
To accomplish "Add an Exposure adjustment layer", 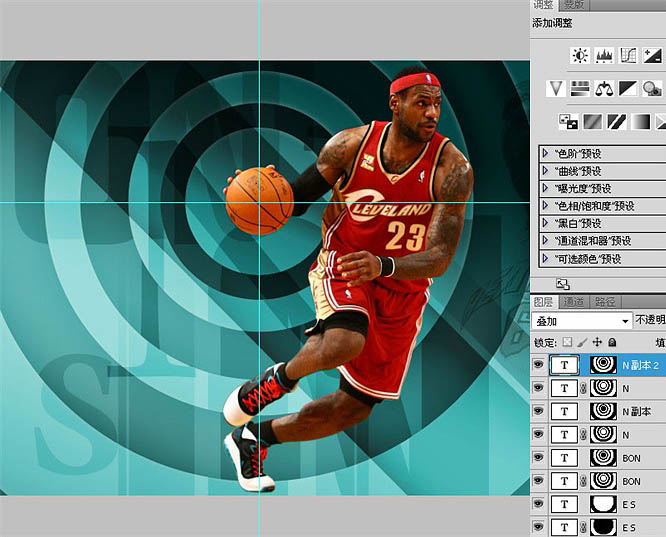I will pos(652,56).
